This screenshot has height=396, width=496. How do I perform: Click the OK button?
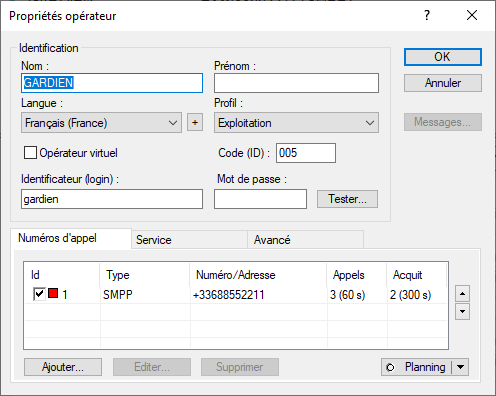tap(443, 57)
